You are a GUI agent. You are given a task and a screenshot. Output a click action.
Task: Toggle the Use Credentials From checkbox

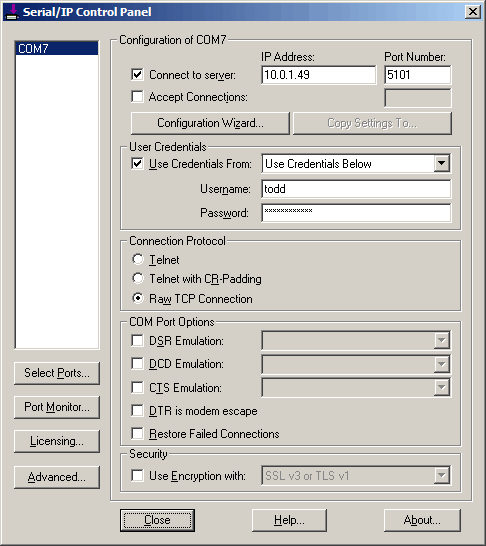(138, 163)
